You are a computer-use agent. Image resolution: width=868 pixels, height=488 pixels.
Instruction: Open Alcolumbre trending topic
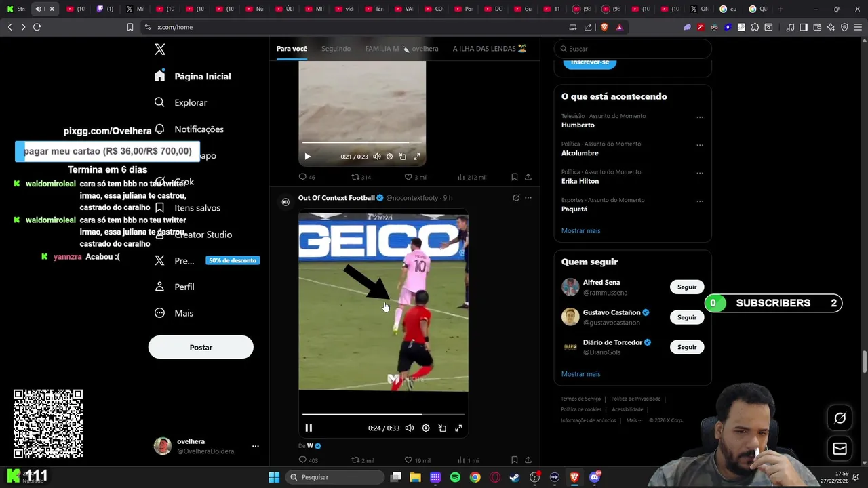point(580,153)
